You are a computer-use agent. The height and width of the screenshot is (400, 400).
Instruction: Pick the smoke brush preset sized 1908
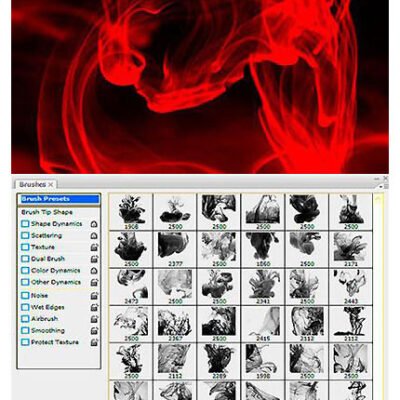pyautogui.click(x=131, y=212)
